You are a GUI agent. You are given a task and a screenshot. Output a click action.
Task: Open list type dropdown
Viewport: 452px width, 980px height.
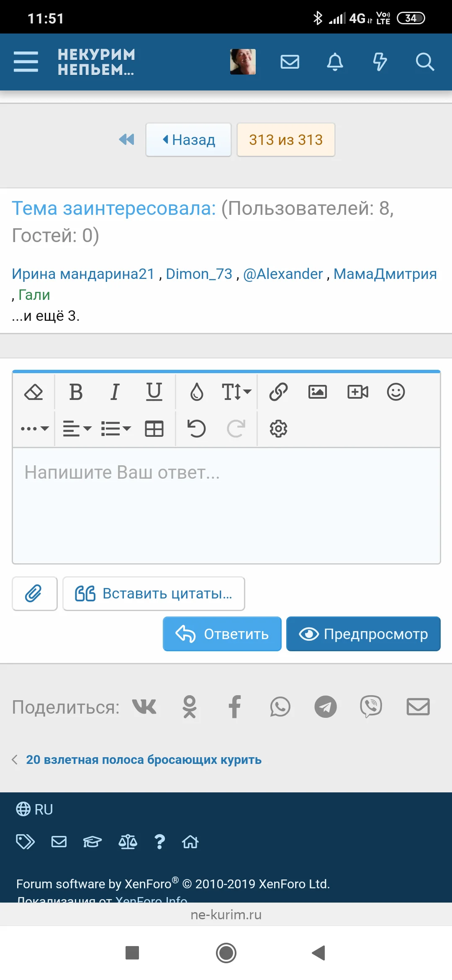click(x=116, y=428)
